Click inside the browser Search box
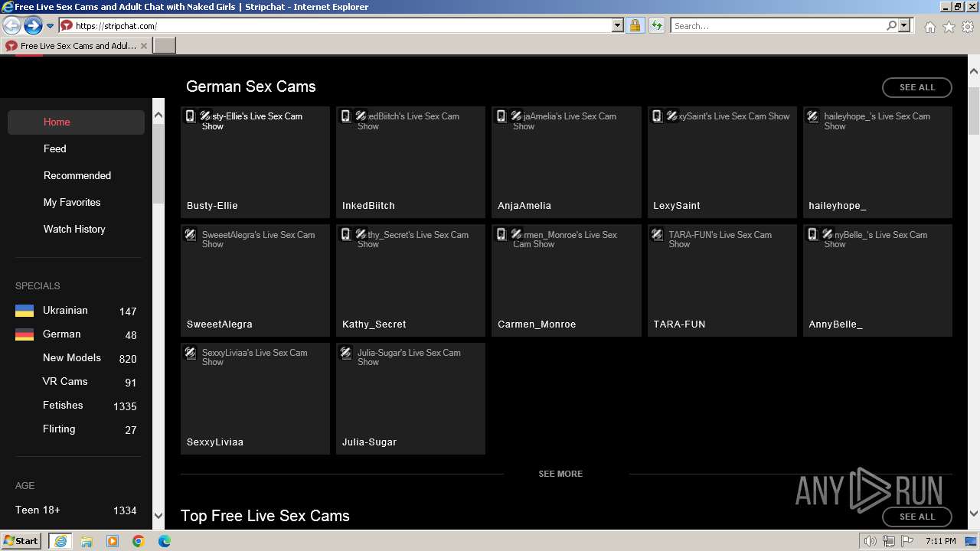This screenshot has height=551, width=980. pyautogui.click(x=777, y=25)
